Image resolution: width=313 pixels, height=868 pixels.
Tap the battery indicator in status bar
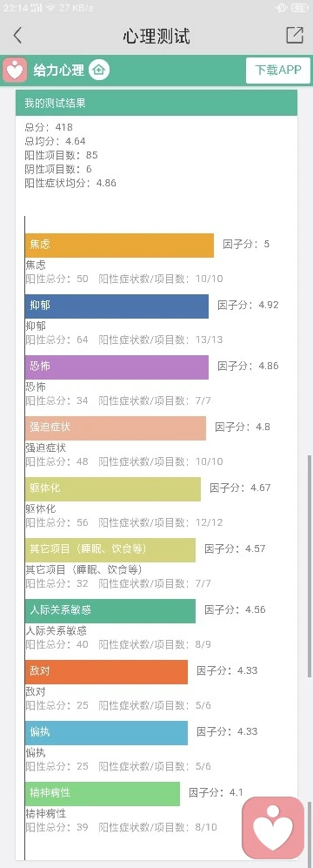pos(298,8)
